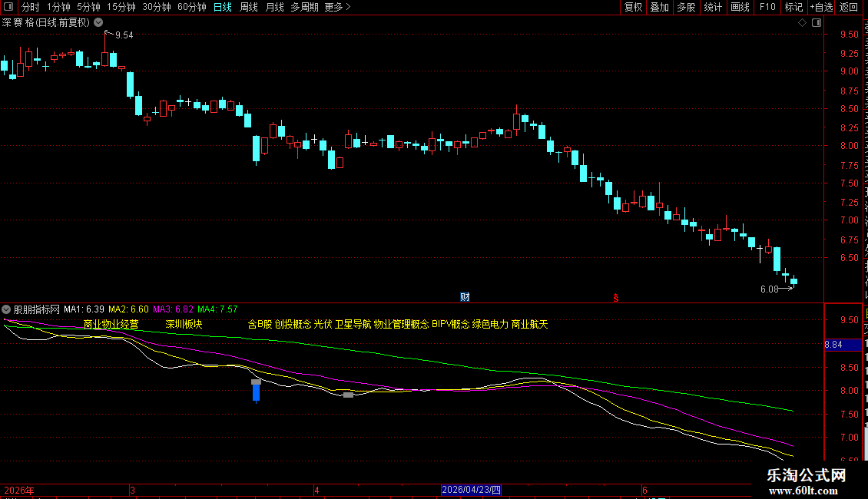The image size is (868, 499).
Task: Click the 9.54 high price label
Action: pyautogui.click(x=124, y=35)
